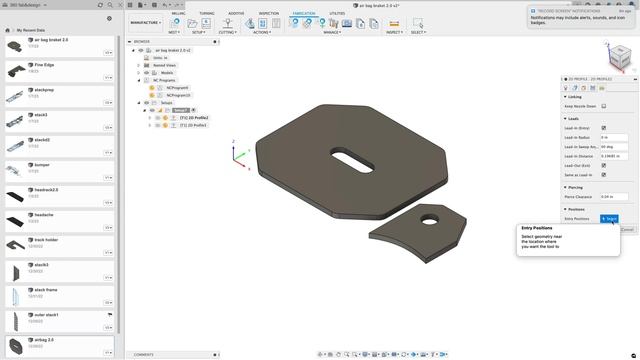Viewport: 640px width, 360px height.
Task: Switch to the Utilities tab
Action: point(337,13)
